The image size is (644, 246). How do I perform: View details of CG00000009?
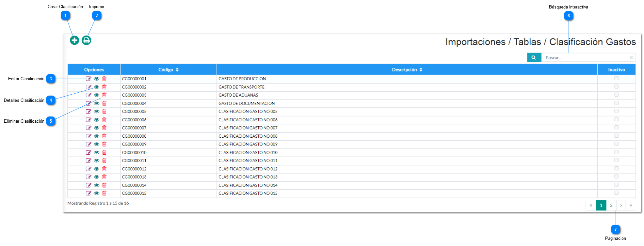click(x=96, y=144)
